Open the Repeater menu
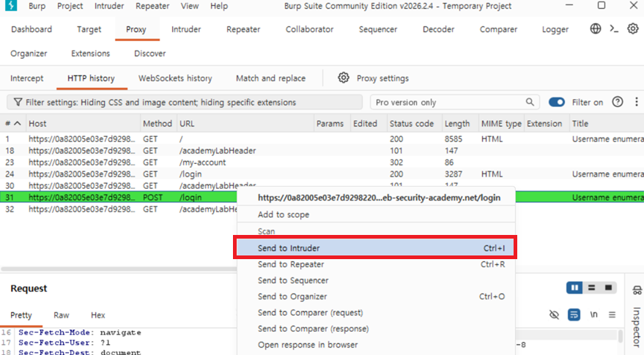The height and width of the screenshot is (355, 644). point(152,6)
